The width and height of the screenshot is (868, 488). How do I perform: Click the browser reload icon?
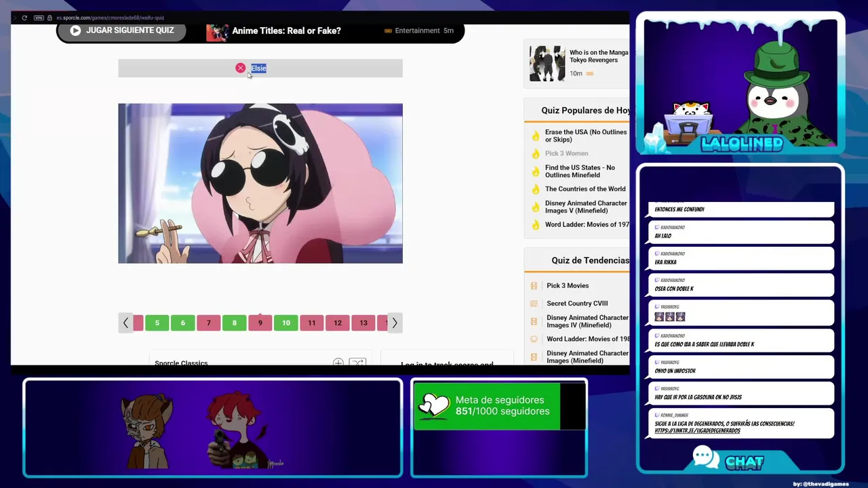(x=24, y=18)
